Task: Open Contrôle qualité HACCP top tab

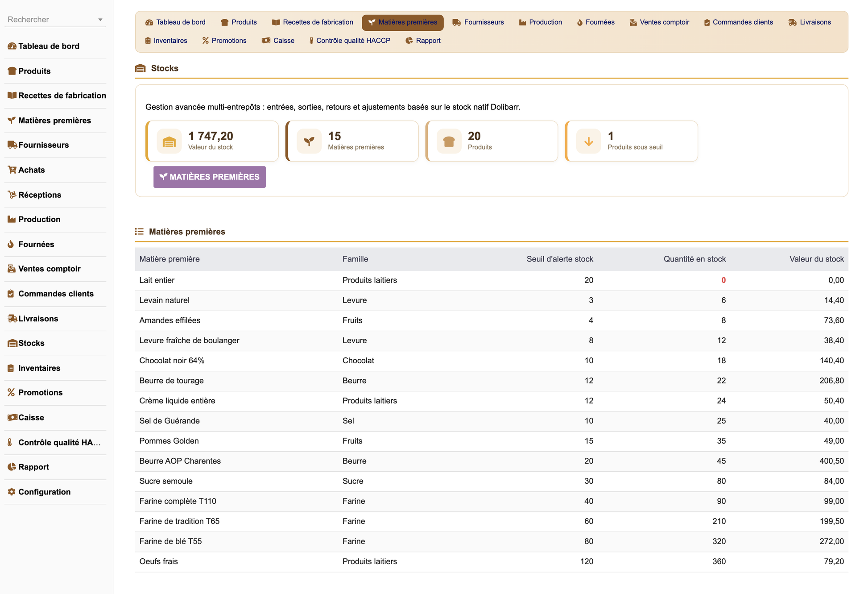Action: click(x=350, y=41)
